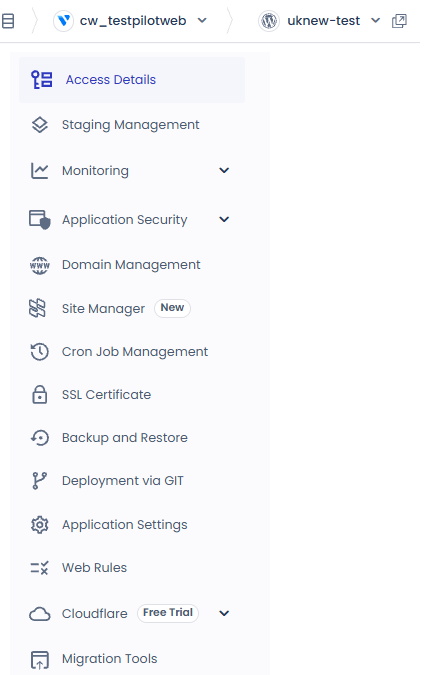
Task: Click the uknew-test application name
Action: (x=324, y=21)
